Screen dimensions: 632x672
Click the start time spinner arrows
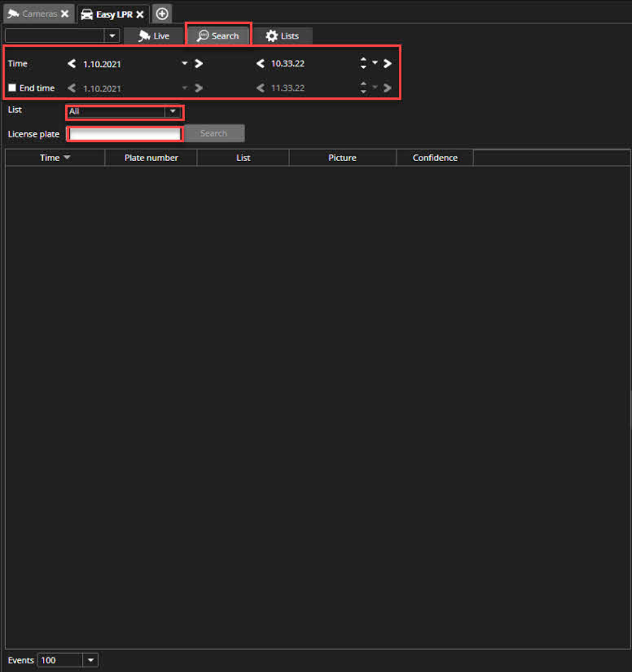[363, 64]
